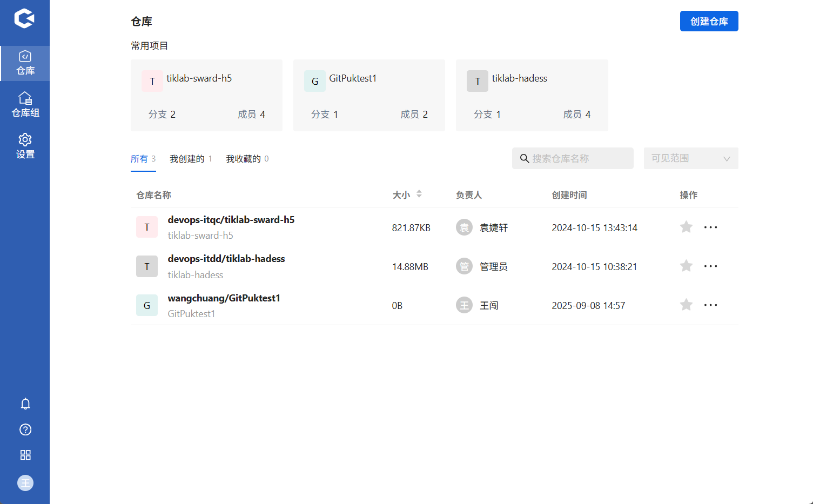Click 袁婕轩 owner avatar

click(464, 227)
